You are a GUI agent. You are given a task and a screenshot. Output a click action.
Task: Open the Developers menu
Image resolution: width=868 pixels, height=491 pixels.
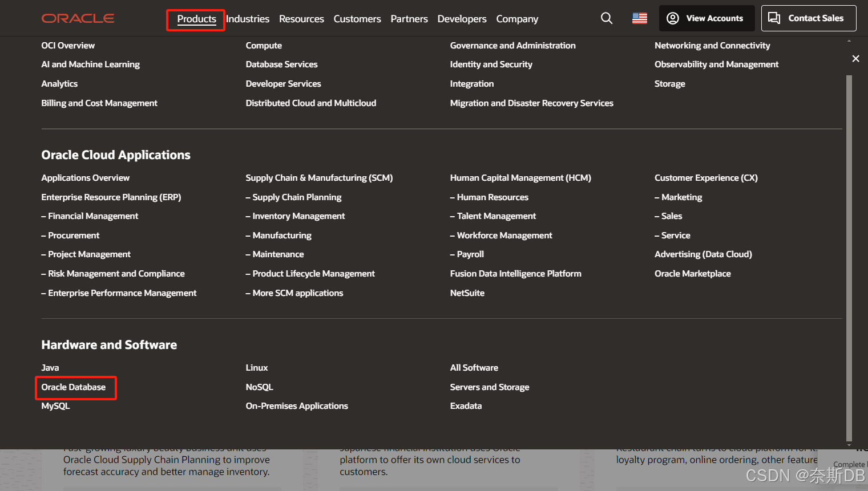[x=462, y=19]
